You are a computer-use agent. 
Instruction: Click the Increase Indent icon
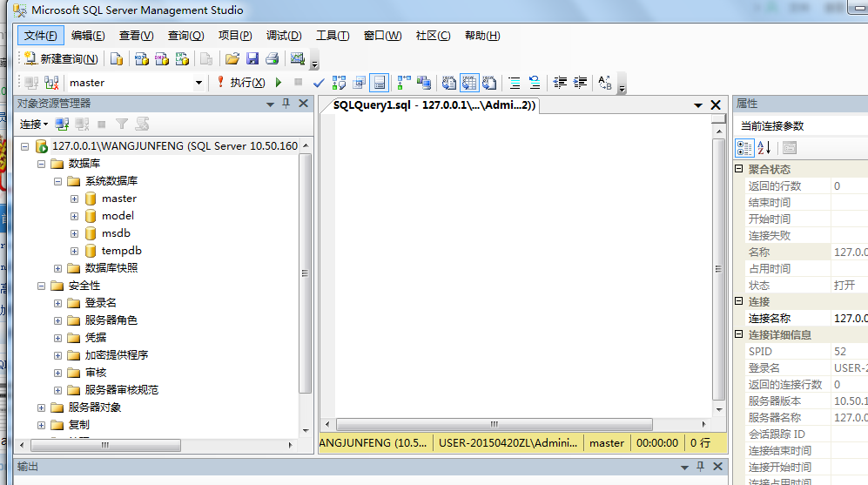580,83
